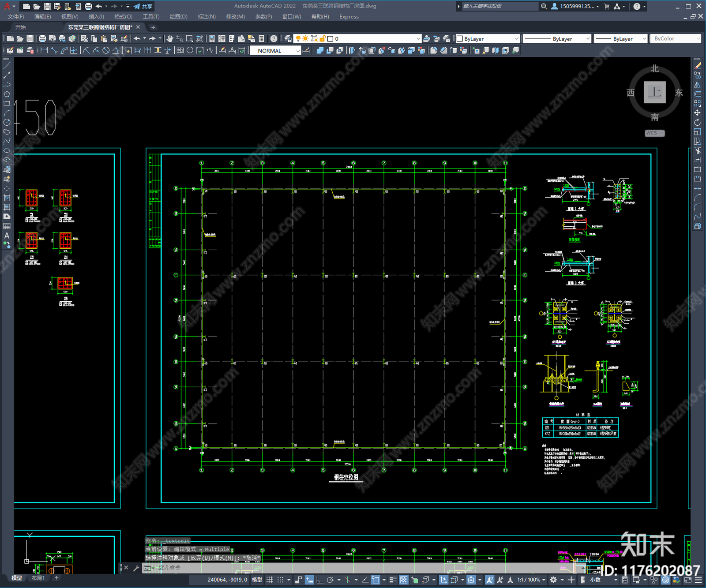
Task: Toggle grid display in status bar
Action: pyautogui.click(x=270, y=580)
